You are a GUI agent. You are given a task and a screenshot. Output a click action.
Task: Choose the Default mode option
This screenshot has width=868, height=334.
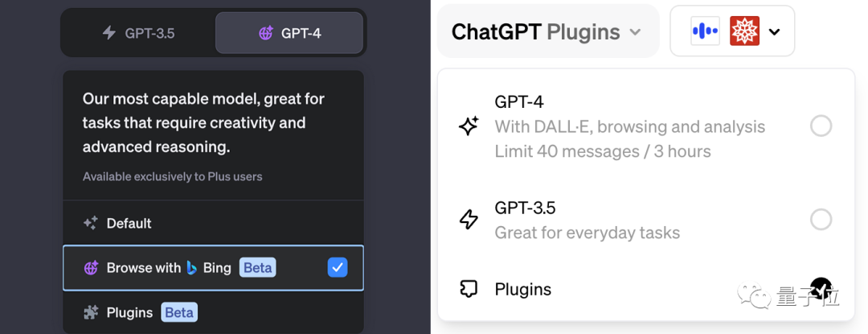(x=129, y=223)
